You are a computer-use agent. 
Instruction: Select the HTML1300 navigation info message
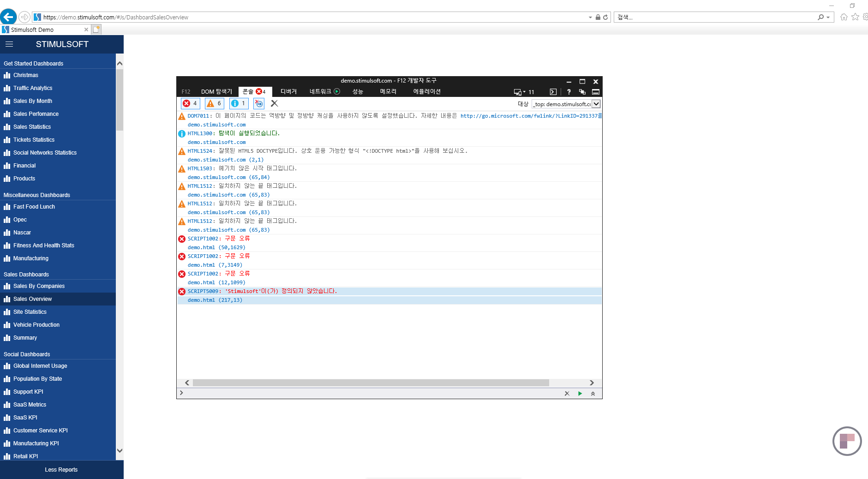389,138
